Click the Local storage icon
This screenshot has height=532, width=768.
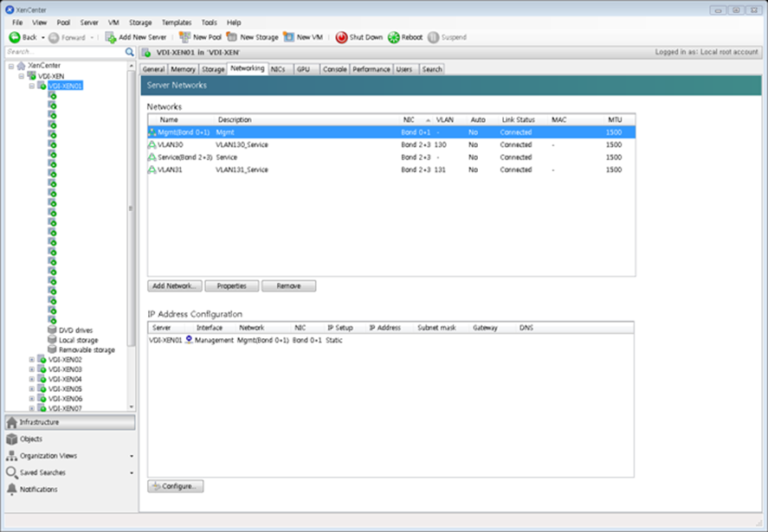[52, 340]
